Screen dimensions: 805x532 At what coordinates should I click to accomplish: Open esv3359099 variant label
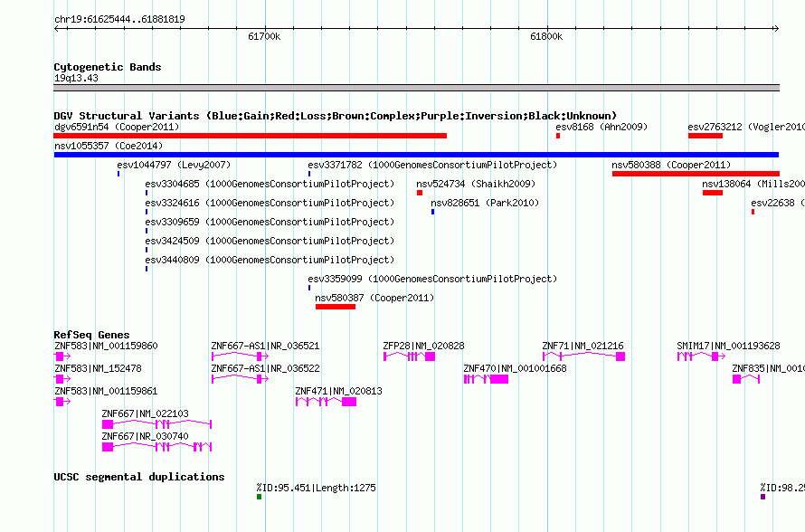click(x=432, y=279)
